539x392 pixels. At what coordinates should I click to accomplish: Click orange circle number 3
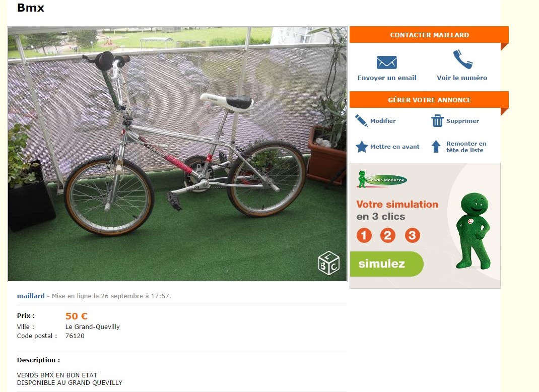(x=412, y=235)
